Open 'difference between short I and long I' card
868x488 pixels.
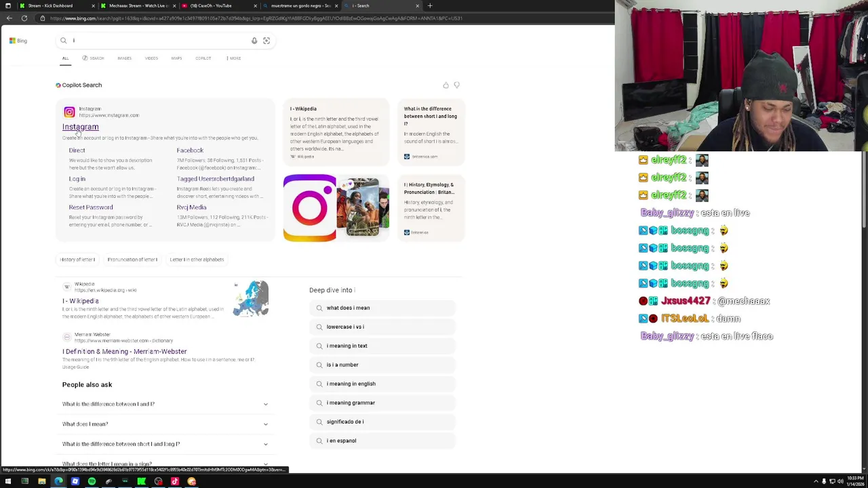pos(431,133)
